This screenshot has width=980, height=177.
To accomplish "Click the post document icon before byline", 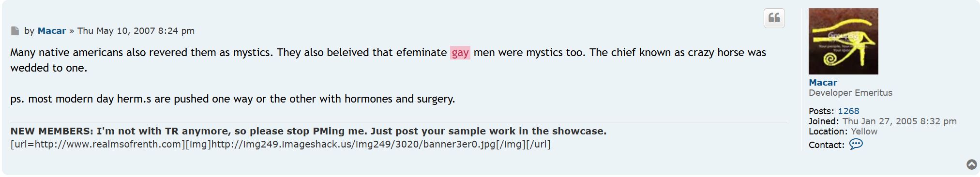I will click(x=15, y=31).
